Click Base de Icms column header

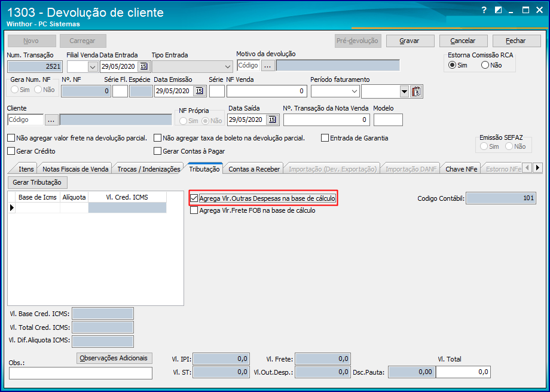[x=38, y=197]
